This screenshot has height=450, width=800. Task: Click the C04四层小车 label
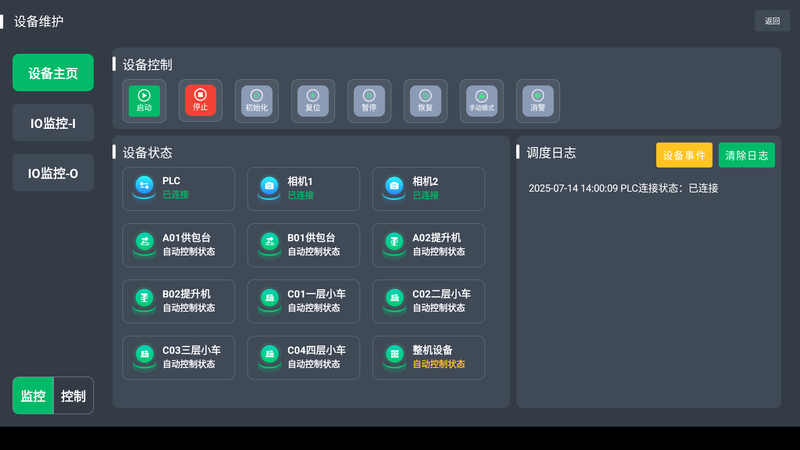point(316,350)
